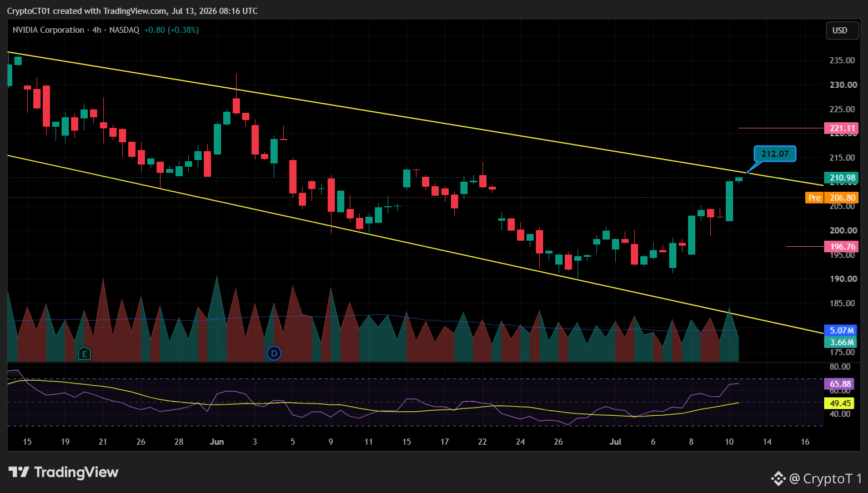868x493 pixels.
Task: Click the CryptoCT01 created with TradingView.com header
Action: (x=132, y=11)
